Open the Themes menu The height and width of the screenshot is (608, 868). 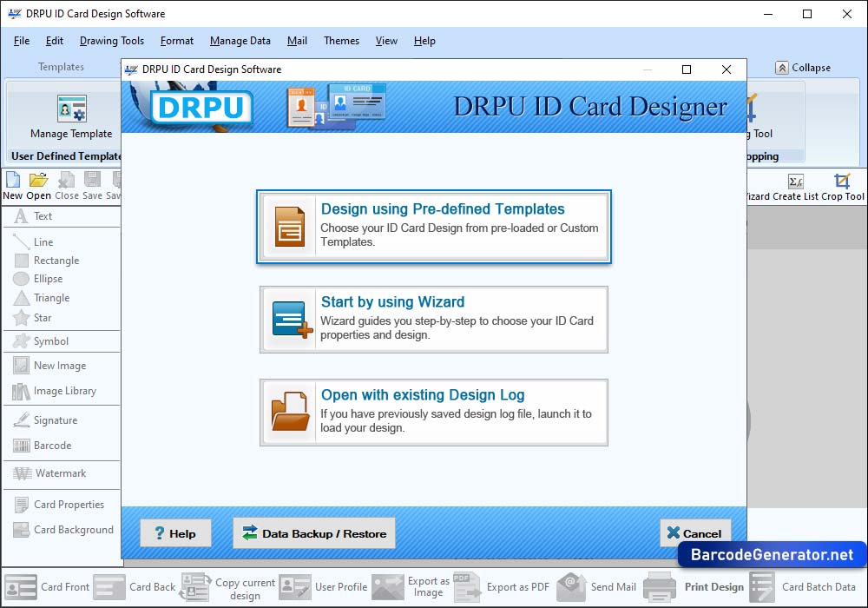pyautogui.click(x=341, y=41)
